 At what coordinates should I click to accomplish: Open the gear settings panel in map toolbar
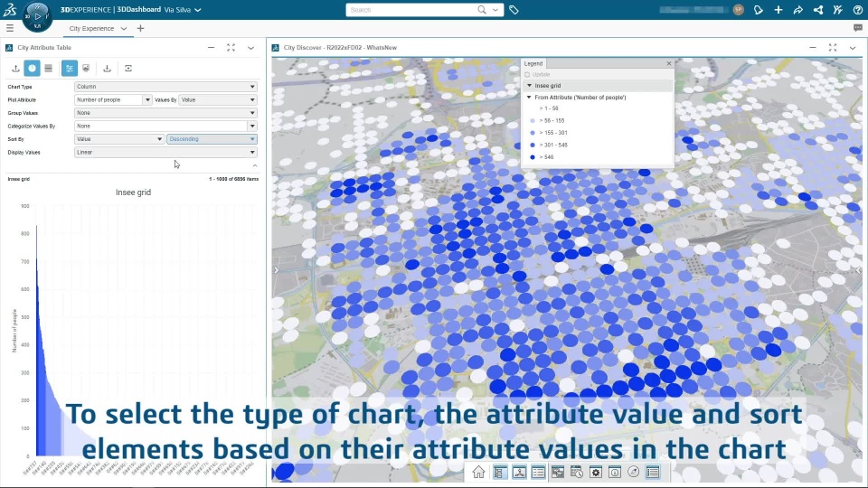point(596,472)
